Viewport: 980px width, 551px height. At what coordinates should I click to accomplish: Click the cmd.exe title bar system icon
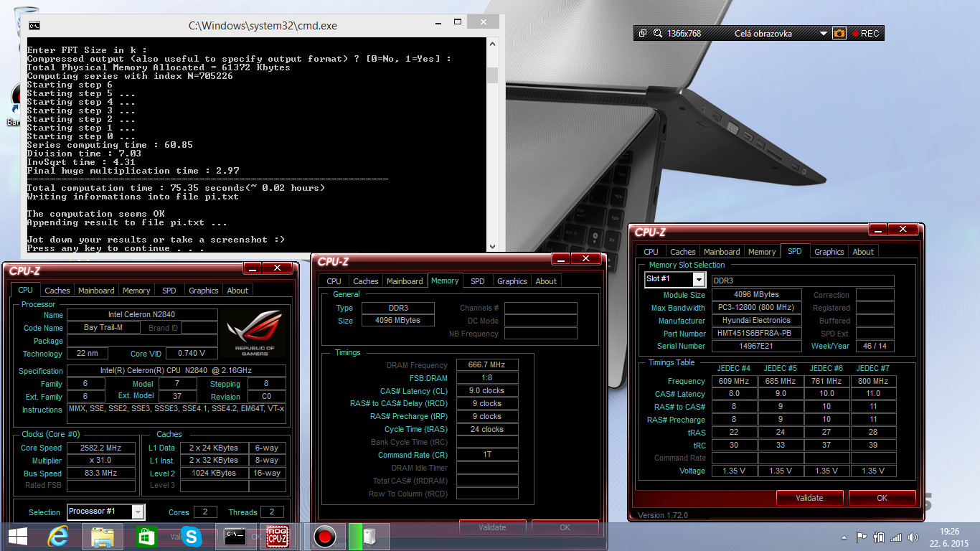(34, 25)
